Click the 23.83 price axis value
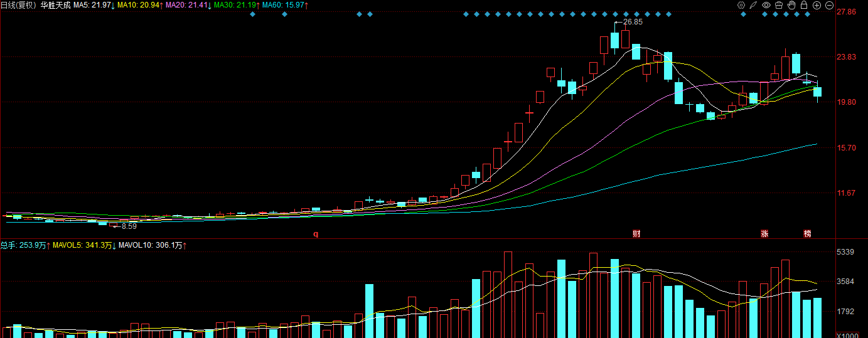 pyautogui.click(x=846, y=57)
